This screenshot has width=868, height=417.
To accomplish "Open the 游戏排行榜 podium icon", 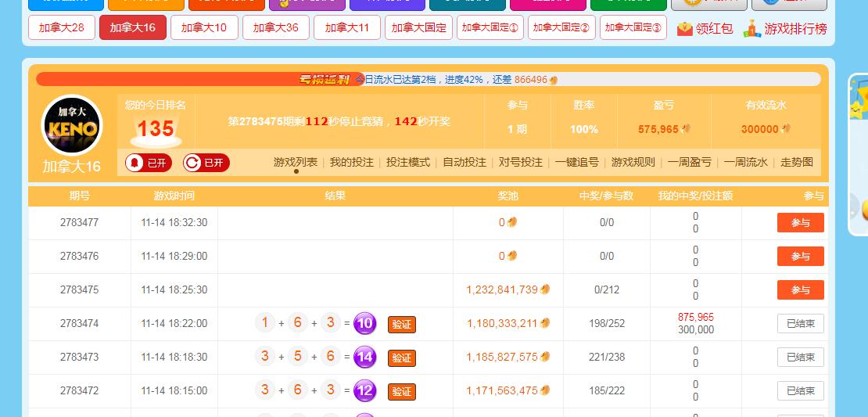I will (x=751, y=29).
